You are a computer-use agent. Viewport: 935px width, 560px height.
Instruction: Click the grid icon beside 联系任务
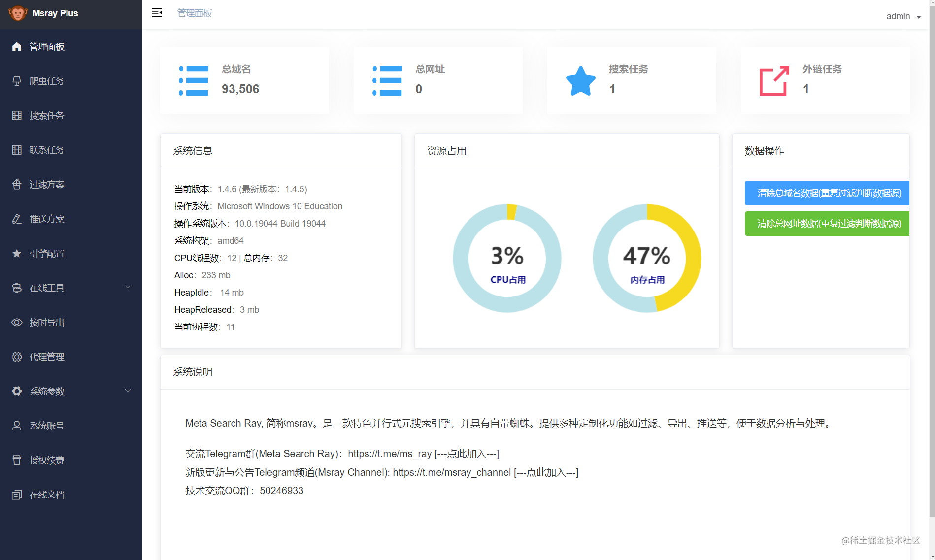click(17, 150)
